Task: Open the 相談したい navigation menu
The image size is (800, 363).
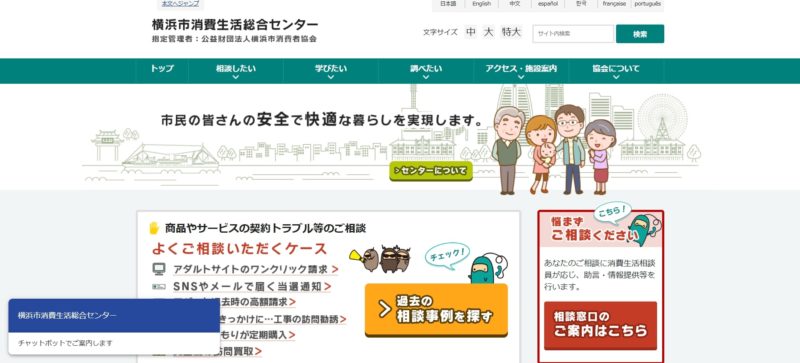Action: (236, 69)
